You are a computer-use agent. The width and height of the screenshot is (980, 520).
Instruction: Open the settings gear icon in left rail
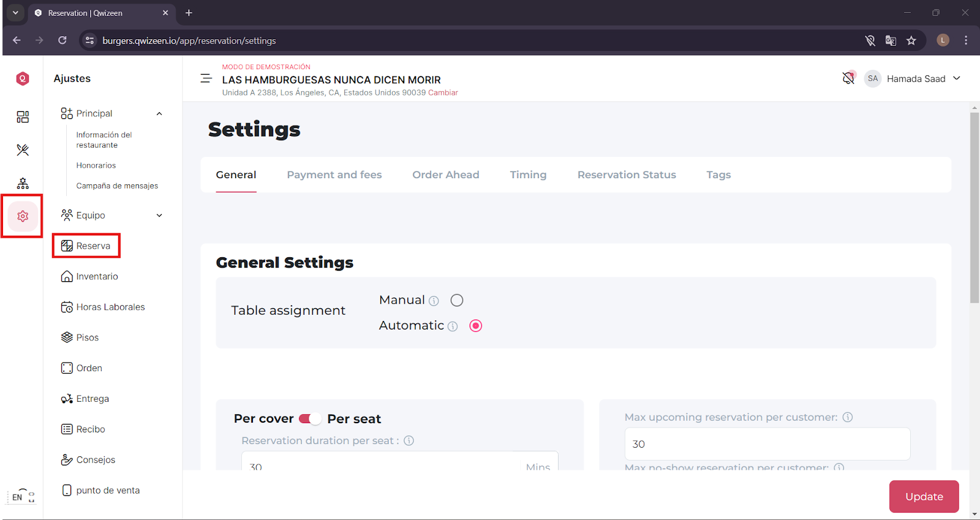(x=23, y=216)
